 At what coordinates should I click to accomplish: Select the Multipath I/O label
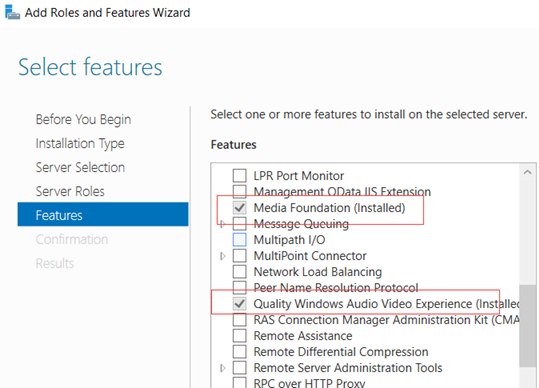289,240
